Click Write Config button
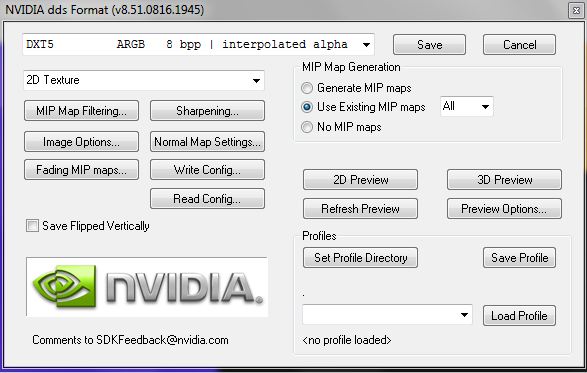Viewport: 587px width, 373px height. click(207, 170)
